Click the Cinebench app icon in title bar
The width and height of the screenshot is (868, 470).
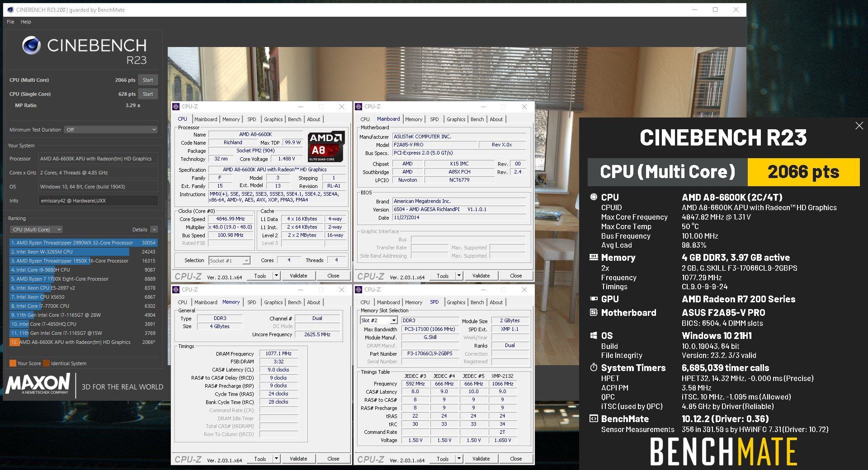pyautogui.click(x=10, y=9)
